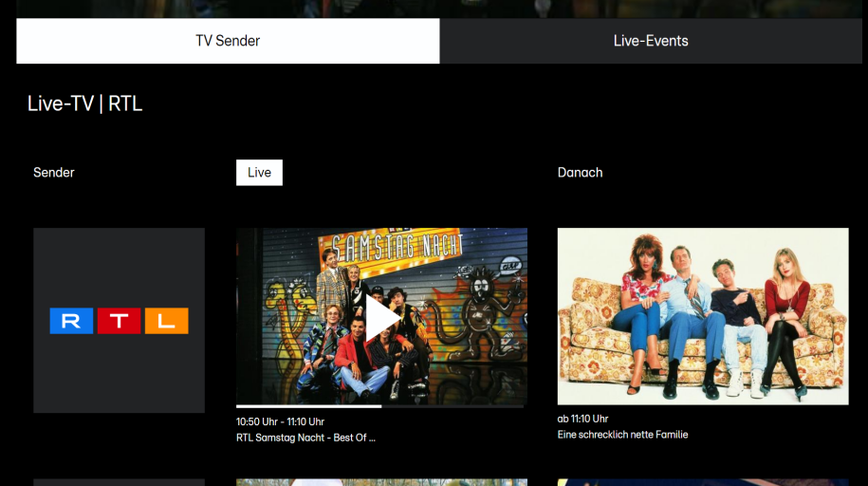Viewport: 868px width, 486px height.
Task: Open the Live-Events tab
Action: [651, 41]
